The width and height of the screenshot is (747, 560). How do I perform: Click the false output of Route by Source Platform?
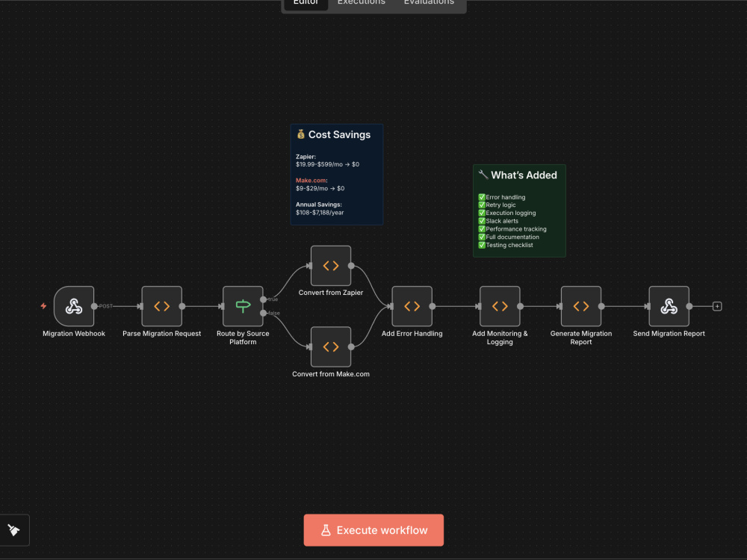[x=264, y=313]
